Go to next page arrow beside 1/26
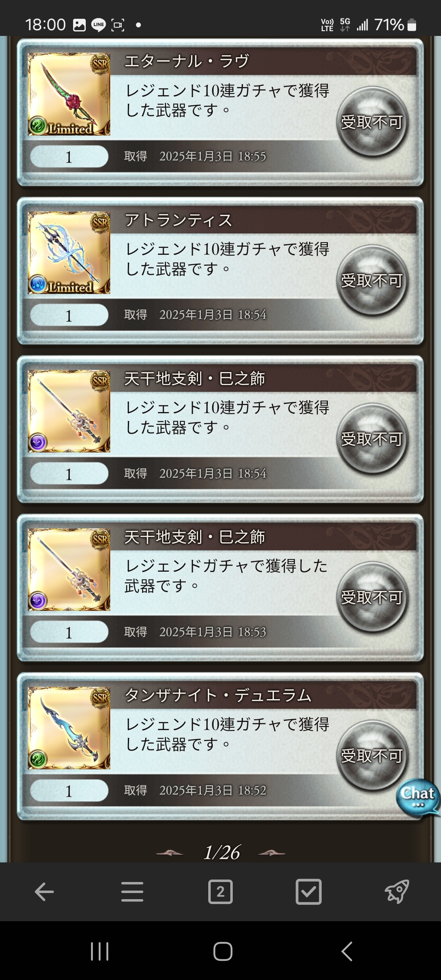 (x=272, y=853)
